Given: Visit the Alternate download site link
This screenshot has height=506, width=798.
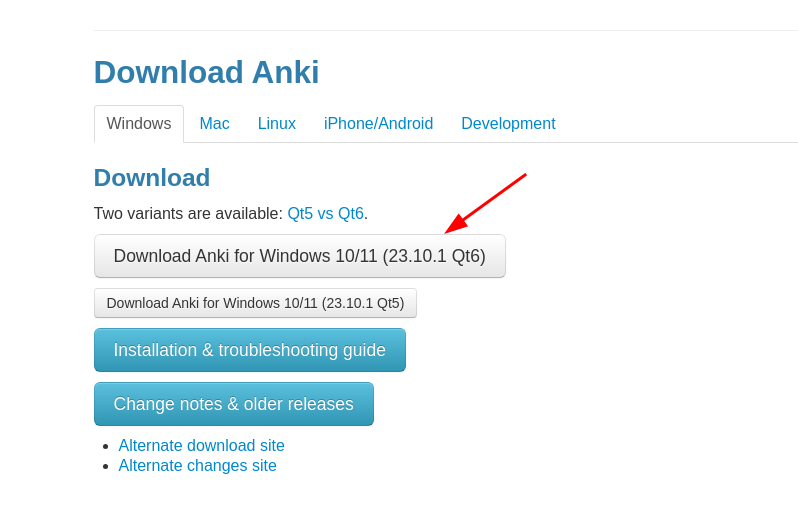Looking at the screenshot, I should pyautogui.click(x=201, y=446).
